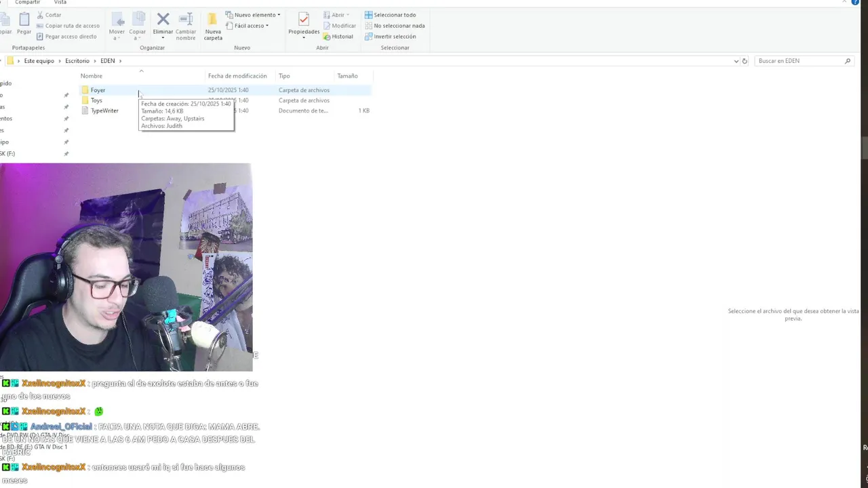The width and height of the screenshot is (868, 488).
Task: Click Cortar in the ribbon
Action: tap(49, 15)
